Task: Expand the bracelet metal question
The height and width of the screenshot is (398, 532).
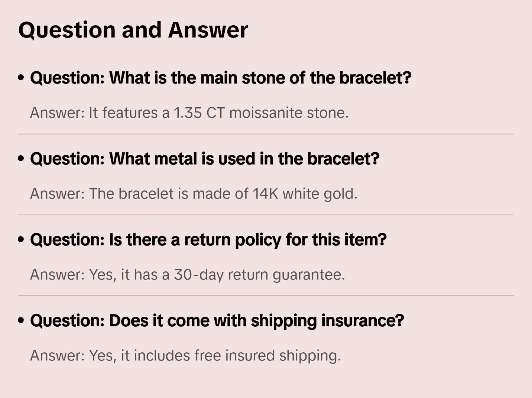Action: pyautogui.click(x=205, y=159)
